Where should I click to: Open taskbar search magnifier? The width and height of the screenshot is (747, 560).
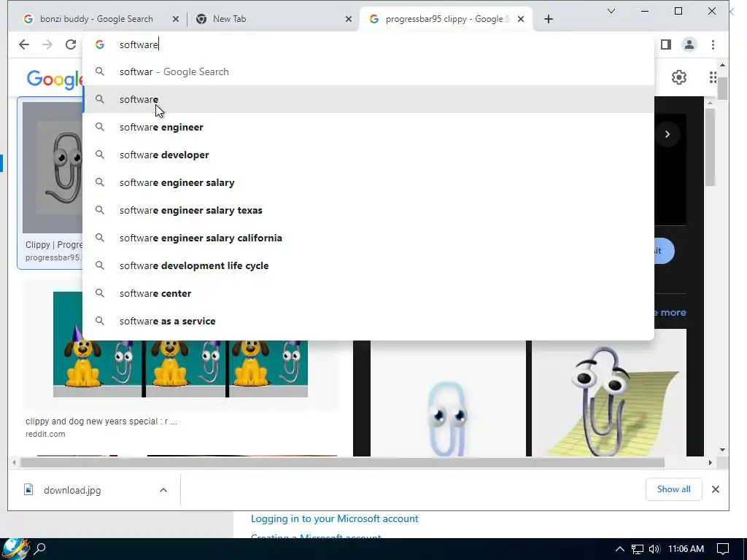point(41,548)
